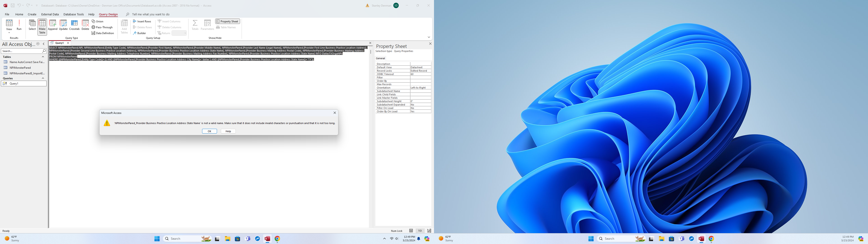
Task: Choose the Append query icon
Action: (53, 25)
